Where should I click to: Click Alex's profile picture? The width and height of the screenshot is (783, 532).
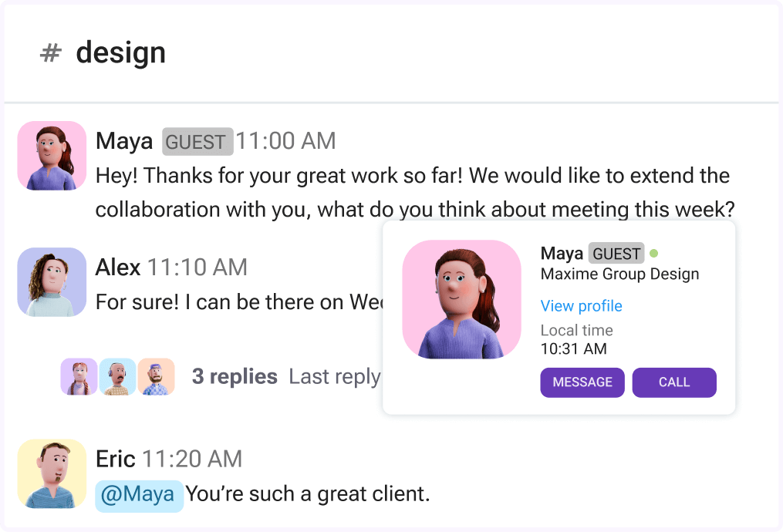coord(51,281)
